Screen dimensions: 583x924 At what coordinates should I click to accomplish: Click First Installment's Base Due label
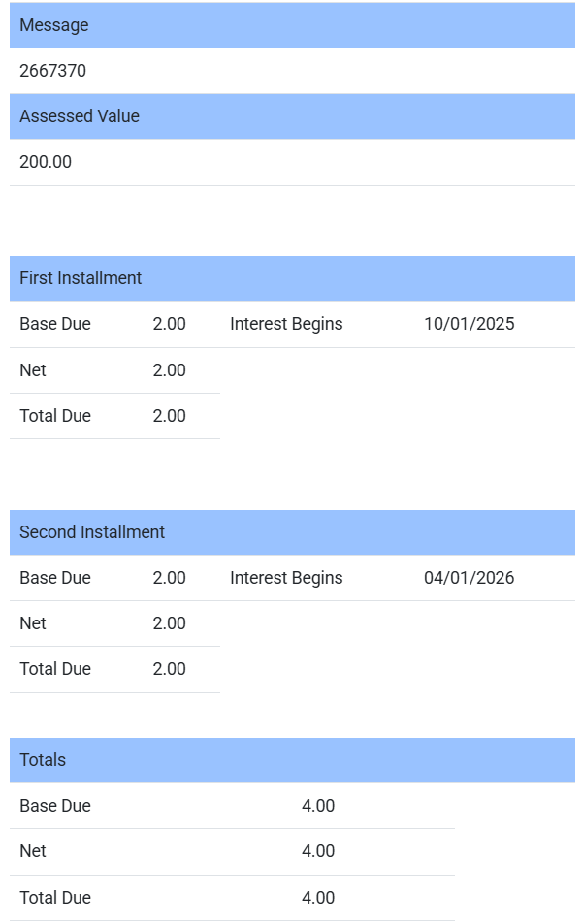click(x=55, y=324)
